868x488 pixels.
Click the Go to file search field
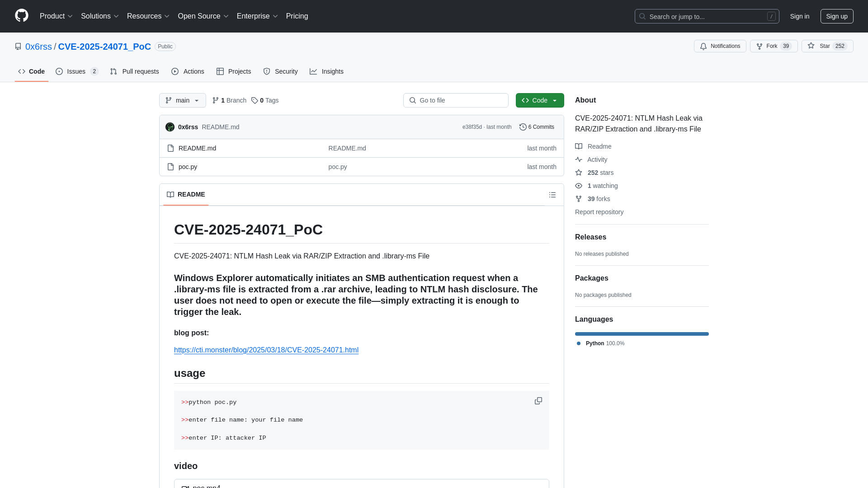[x=456, y=100]
